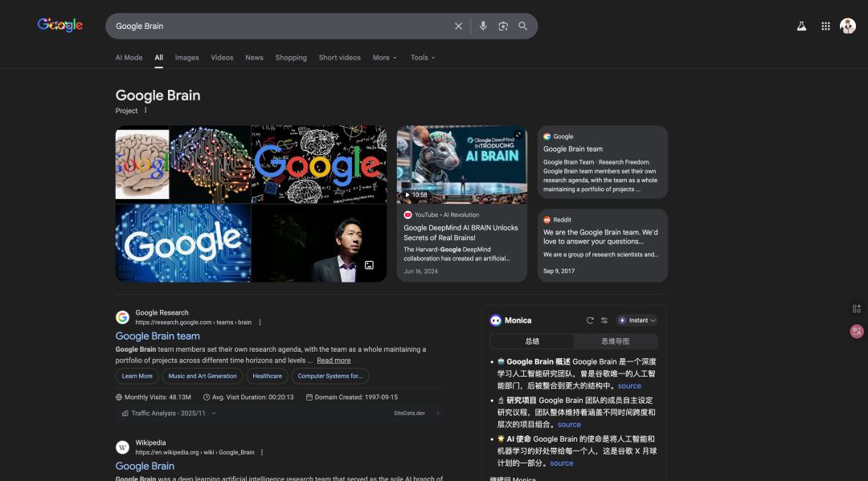Viewport: 868px width, 481px height.
Task: Switch Monica to 总结 tab
Action: pyautogui.click(x=532, y=341)
